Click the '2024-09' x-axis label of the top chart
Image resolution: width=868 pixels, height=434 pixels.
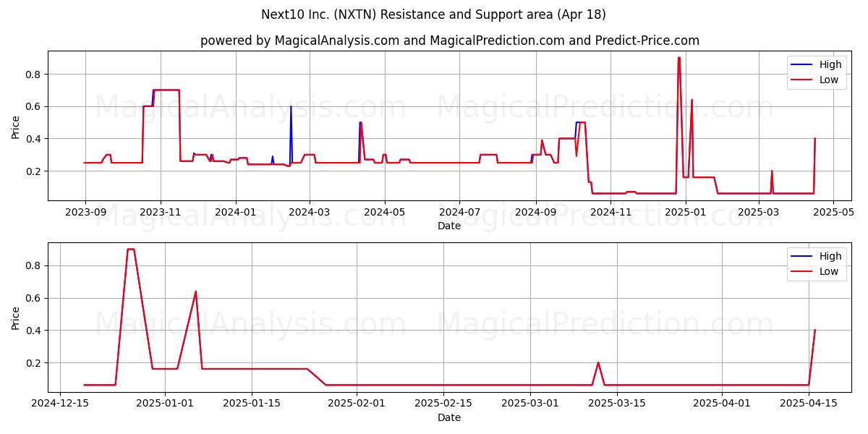(535, 213)
